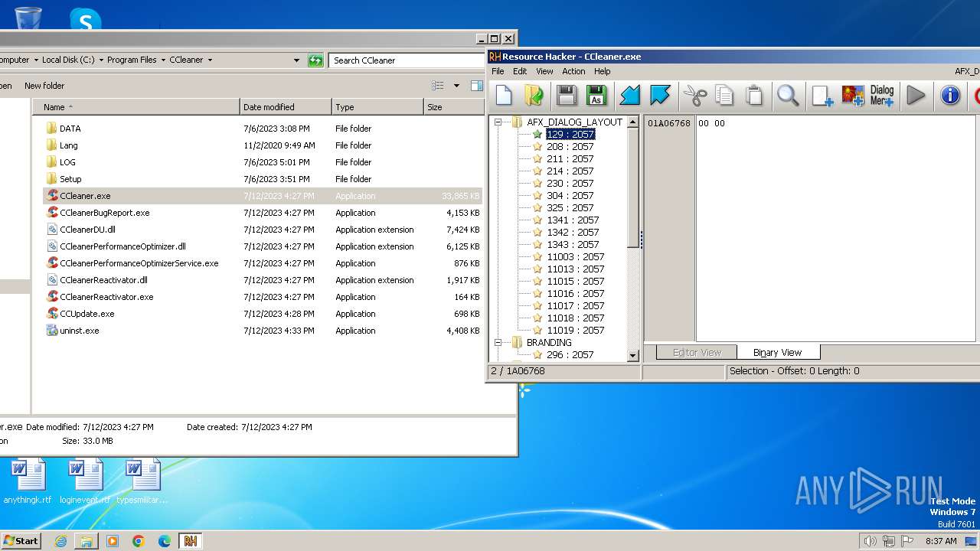Screen dimensions: 980x551
Task: Collapse the BRANDING tree node
Action: coord(498,342)
